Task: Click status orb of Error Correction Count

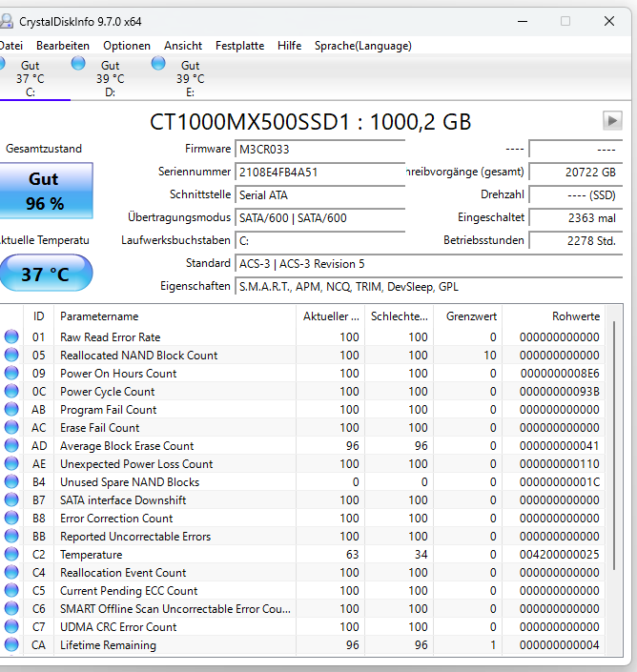Action: (11, 519)
